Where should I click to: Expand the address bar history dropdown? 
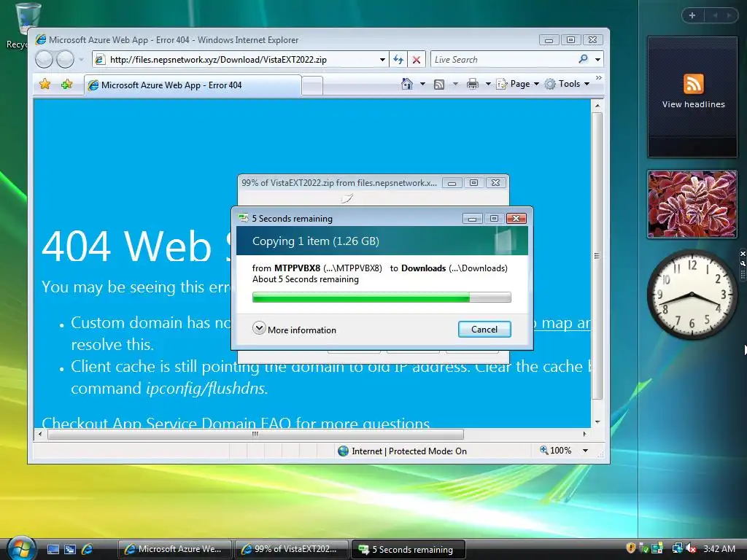[x=382, y=60]
